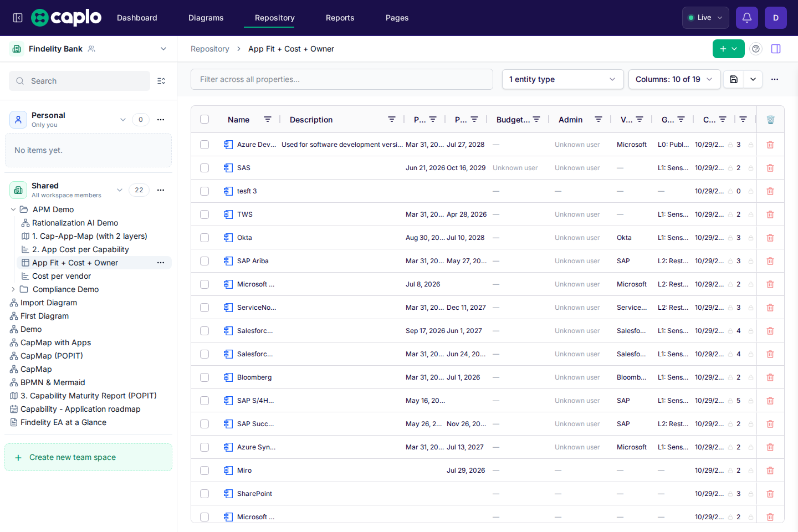The image size is (798, 532).
Task: Click the sidebar Search field
Action: coord(79,81)
